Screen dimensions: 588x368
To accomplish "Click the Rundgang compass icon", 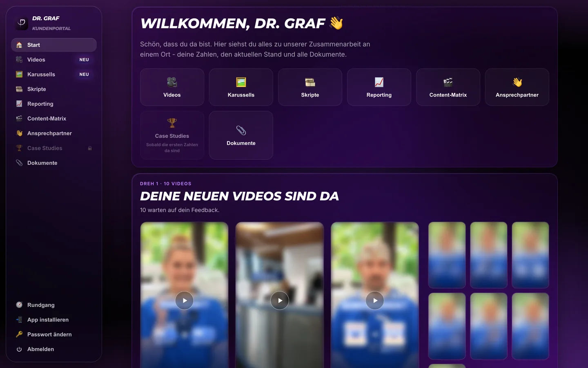I will (x=19, y=305).
